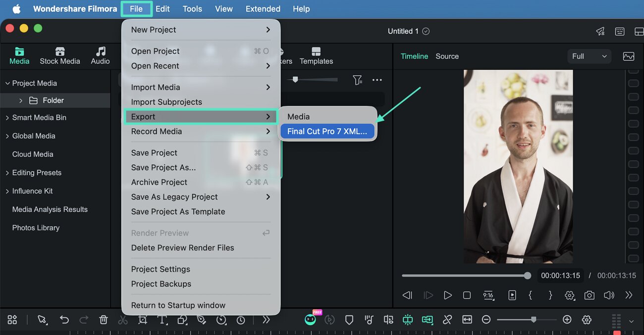Open the preview volume speaker icon
644x335 pixels.
pyautogui.click(x=609, y=295)
